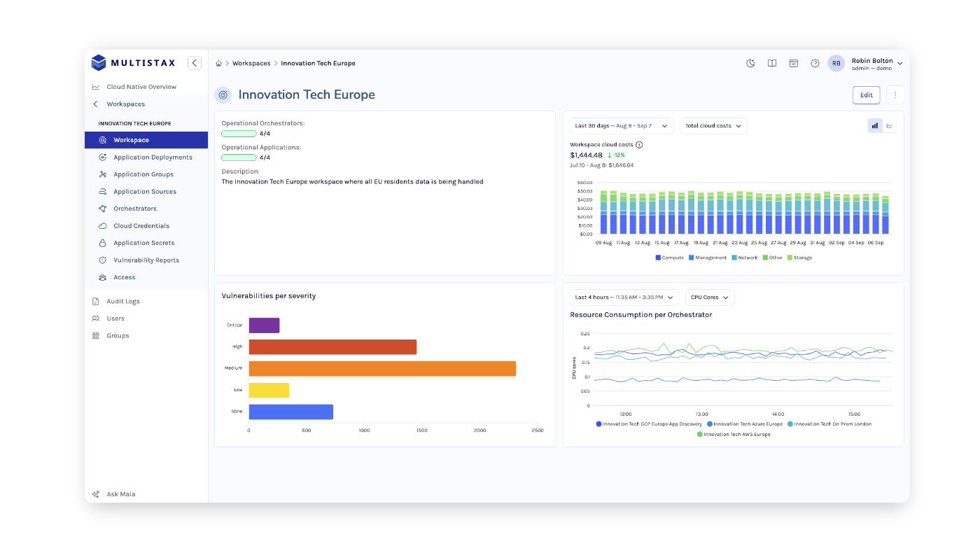Image resolution: width=980 pixels, height=560 pixels.
Task: Go to Application Deployments in the sidebar
Action: [x=153, y=157]
